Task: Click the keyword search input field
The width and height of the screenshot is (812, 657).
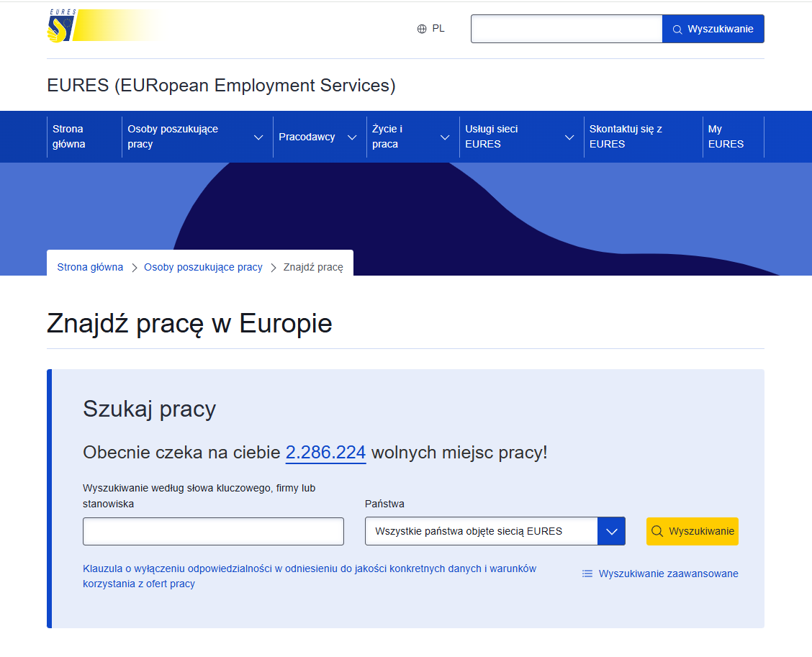Action: (213, 531)
